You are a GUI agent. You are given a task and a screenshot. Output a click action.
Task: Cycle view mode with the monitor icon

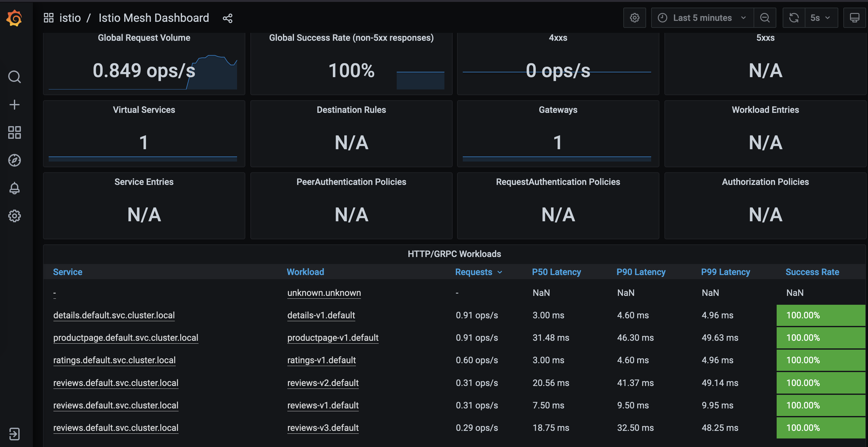(x=854, y=18)
